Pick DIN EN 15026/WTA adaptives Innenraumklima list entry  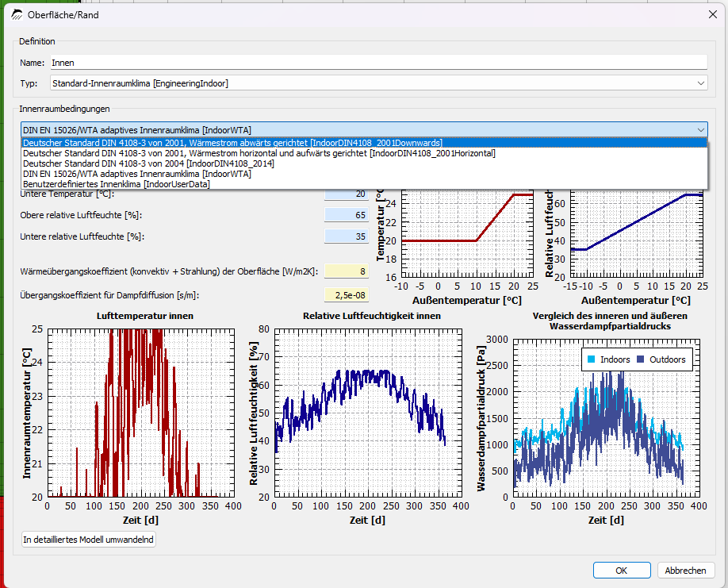coord(364,174)
